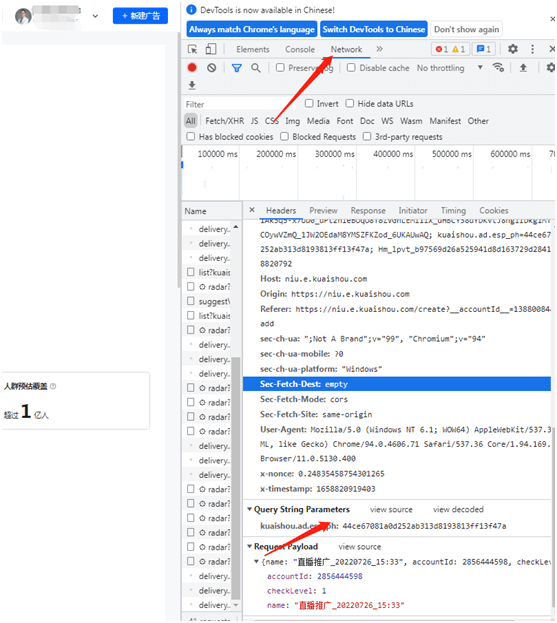Screen dimensions: 557x623
Task: Open network conditions wifi icon
Action: [498, 68]
